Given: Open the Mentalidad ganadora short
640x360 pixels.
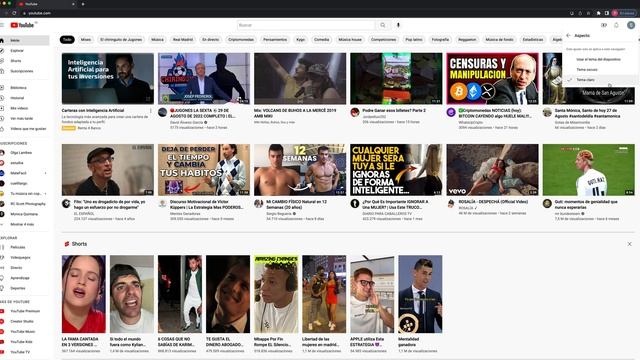Looking at the screenshot, I should [x=420, y=294].
